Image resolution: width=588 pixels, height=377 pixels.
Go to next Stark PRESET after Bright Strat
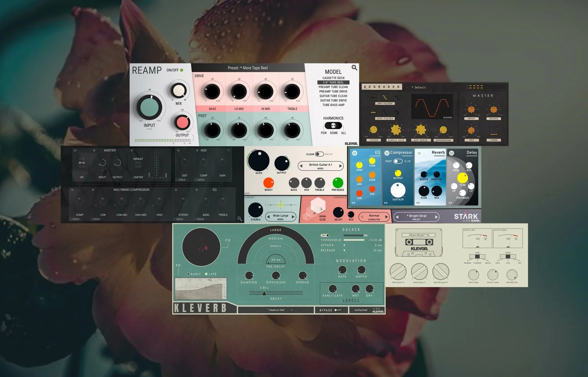436,217
